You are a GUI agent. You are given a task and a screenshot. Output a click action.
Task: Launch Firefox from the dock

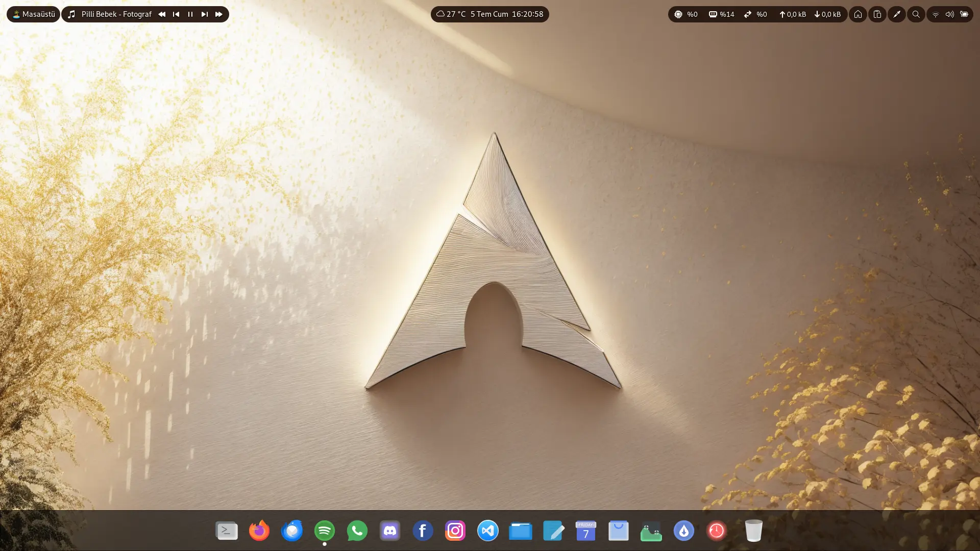click(x=259, y=531)
